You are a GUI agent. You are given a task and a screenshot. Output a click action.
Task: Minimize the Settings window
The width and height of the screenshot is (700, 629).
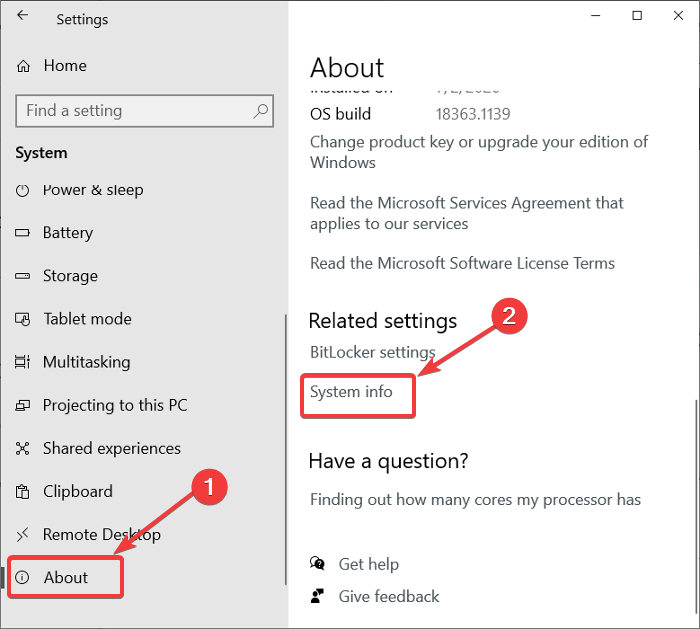[x=596, y=16]
